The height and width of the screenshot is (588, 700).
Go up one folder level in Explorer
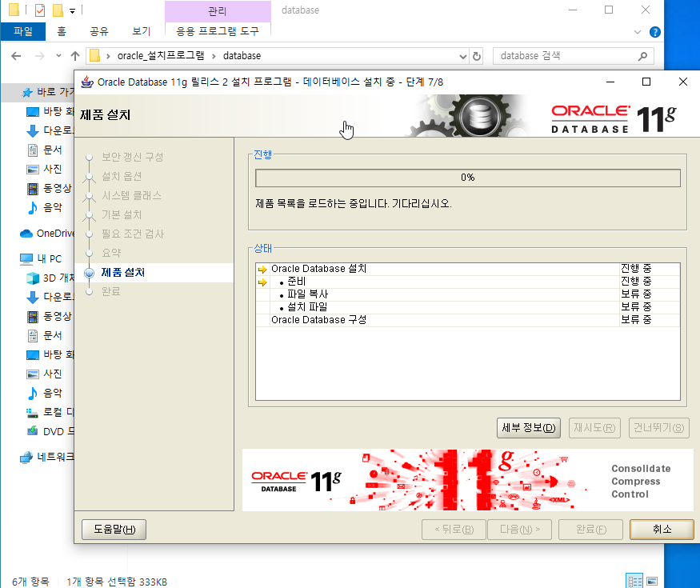coord(75,56)
